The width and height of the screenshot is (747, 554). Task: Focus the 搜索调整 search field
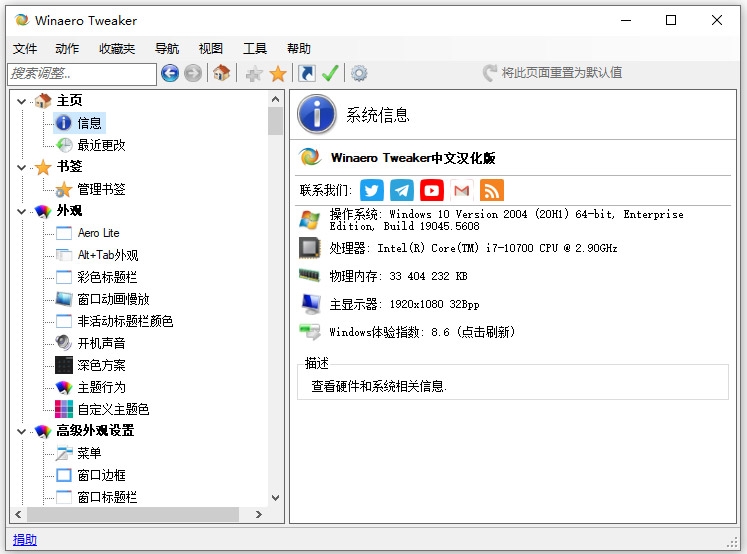82,74
